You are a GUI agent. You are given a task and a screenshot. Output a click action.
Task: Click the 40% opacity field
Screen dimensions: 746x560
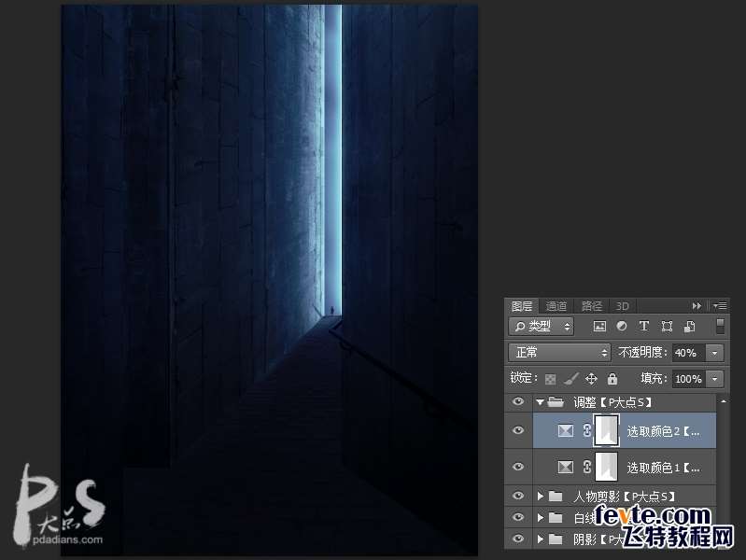click(x=689, y=353)
